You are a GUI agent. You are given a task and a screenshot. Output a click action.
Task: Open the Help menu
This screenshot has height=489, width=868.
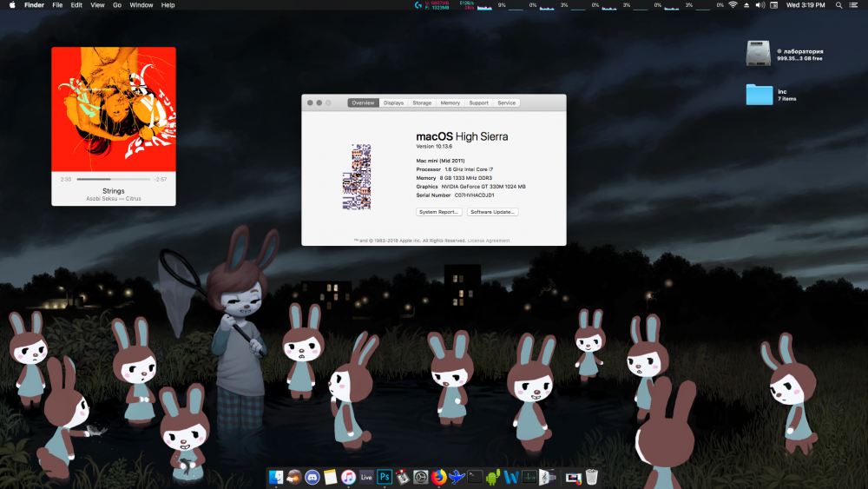click(x=168, y=5)
